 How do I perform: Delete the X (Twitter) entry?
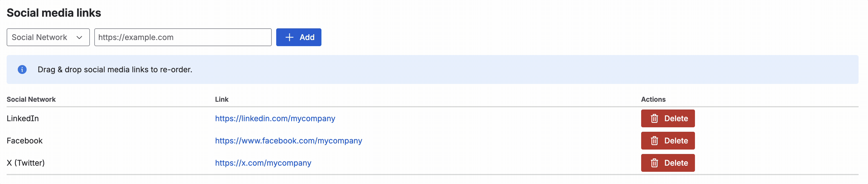coord(668,163)
